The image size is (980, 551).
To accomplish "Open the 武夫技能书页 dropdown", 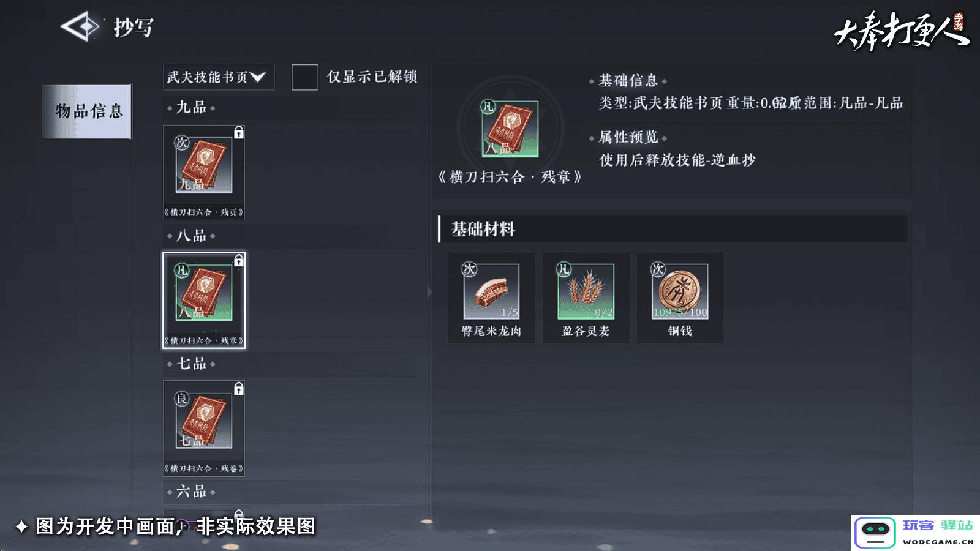I will point(218,77).
